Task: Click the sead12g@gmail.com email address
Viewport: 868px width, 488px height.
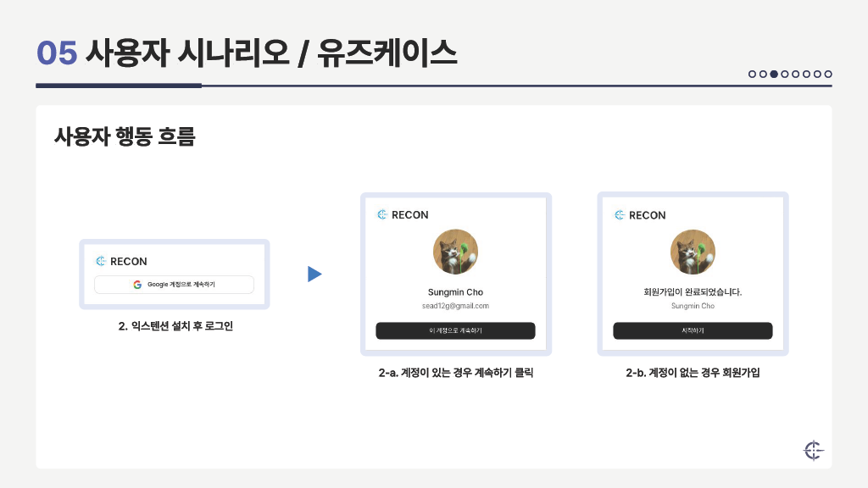Action: coord(455,306)
